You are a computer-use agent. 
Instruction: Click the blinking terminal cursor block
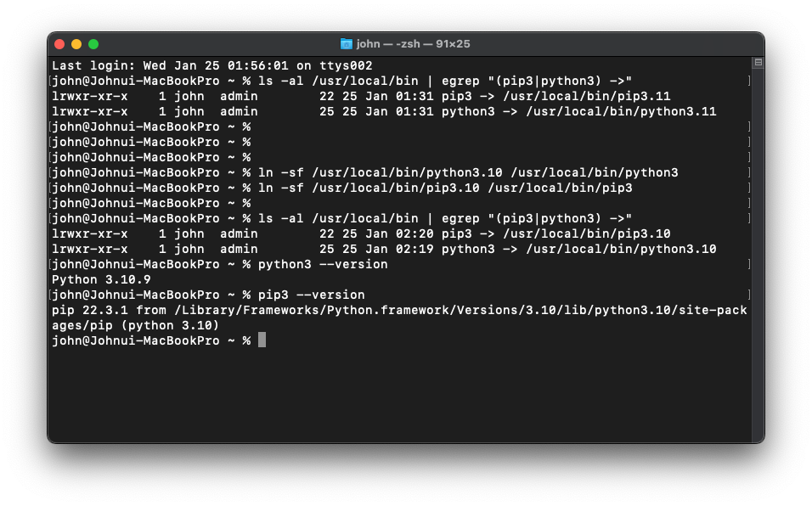[262, 340]
